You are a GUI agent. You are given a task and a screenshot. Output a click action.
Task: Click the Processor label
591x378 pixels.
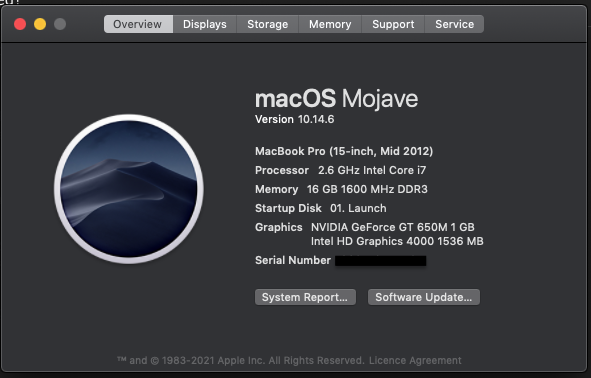pyautogui.click(x=282, y=170)
